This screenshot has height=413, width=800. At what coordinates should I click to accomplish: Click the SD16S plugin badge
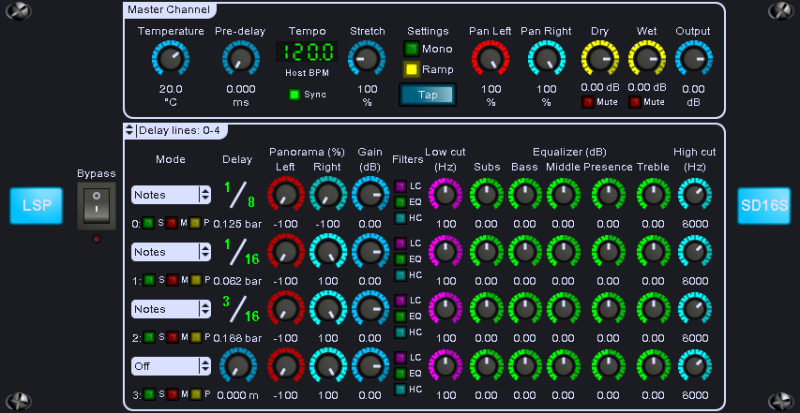pos(764,204)
